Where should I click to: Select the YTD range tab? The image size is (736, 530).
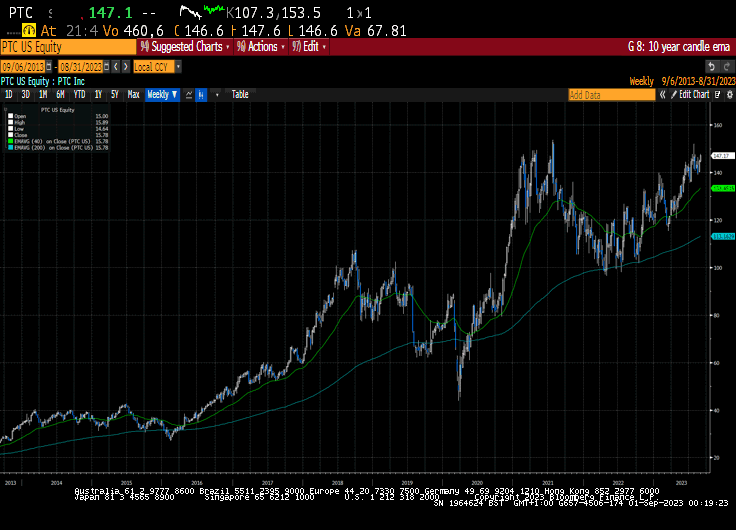[x=79, y=95]
